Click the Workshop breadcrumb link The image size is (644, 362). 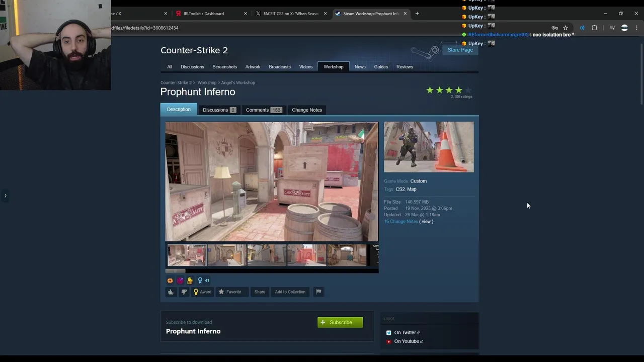pos(207,82)
